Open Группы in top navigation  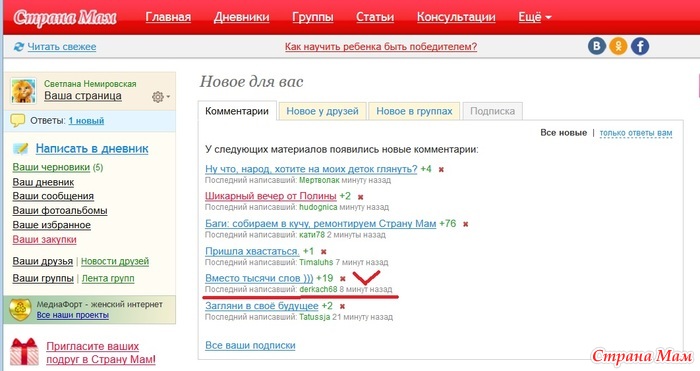coord(312,17)
